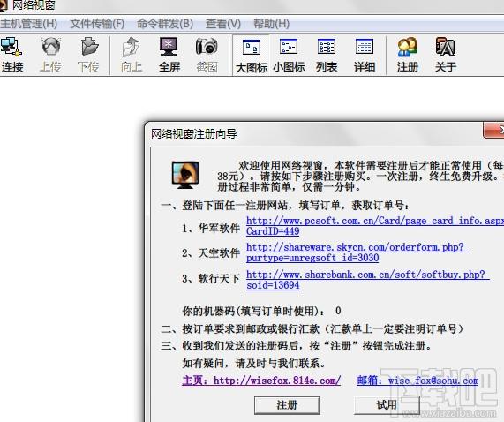Close the 网络视窗注册向导 dialog
Image resolution: width=504 pixels, height=422 pixels.
click(494, 130)
